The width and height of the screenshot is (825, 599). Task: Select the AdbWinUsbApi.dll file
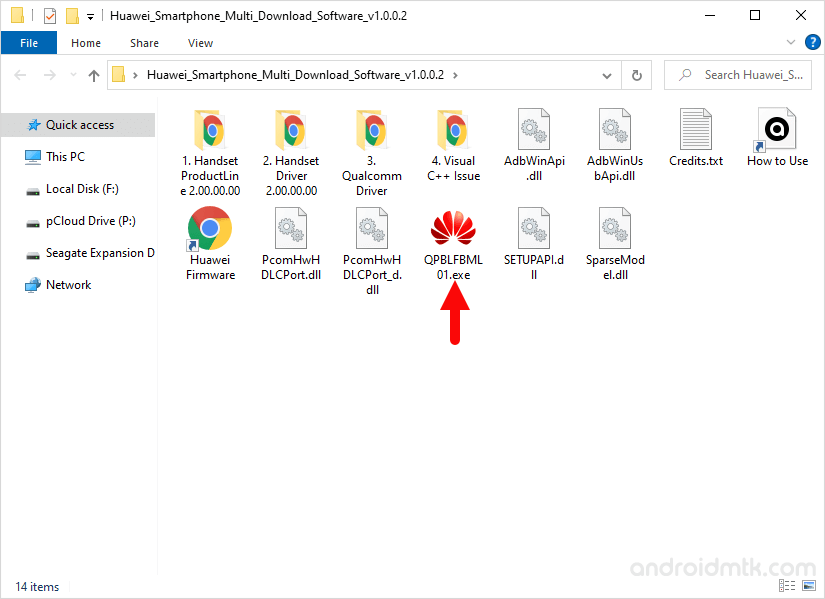[x=615, y=146]
